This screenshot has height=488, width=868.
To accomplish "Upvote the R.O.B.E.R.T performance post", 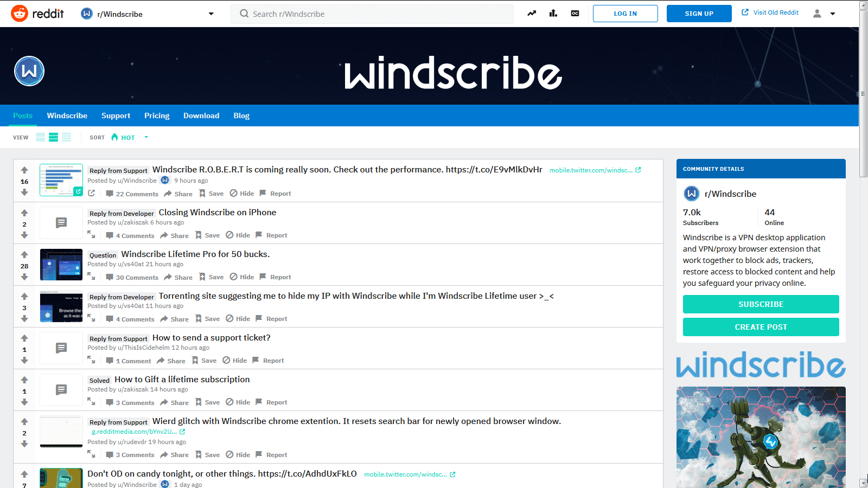I will [24, 170].
